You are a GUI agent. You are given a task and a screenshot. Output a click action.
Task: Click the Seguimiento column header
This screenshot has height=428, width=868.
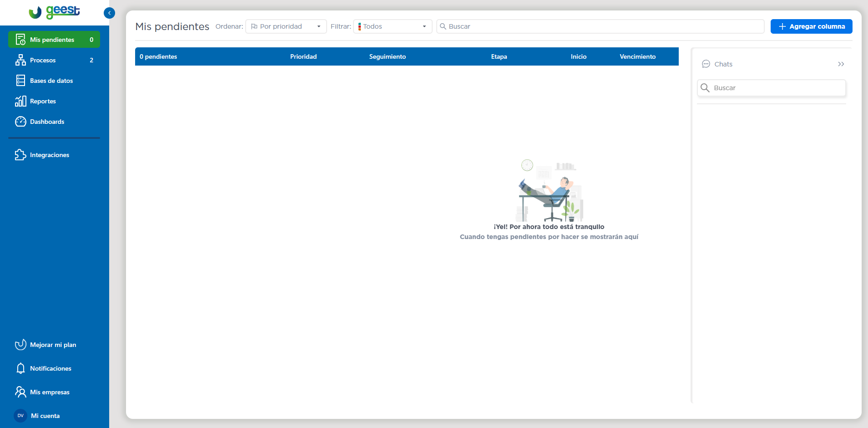coord(387,56)
